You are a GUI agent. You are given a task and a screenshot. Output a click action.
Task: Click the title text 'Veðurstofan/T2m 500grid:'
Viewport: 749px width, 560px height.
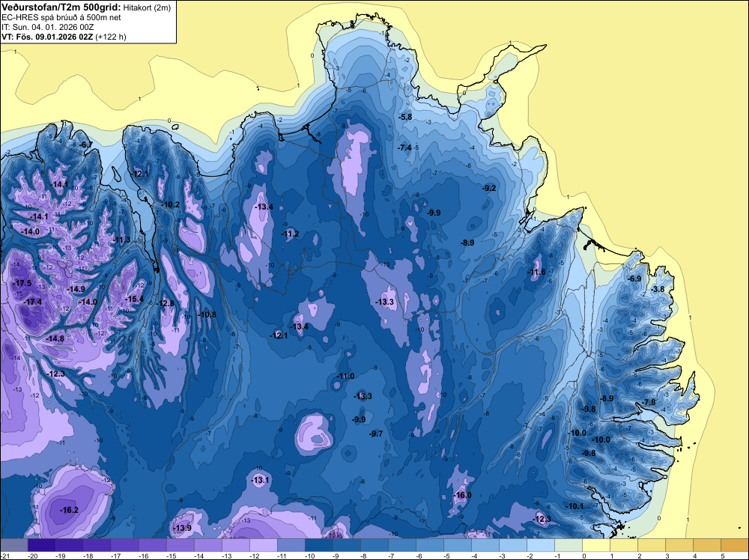point(61,7)
